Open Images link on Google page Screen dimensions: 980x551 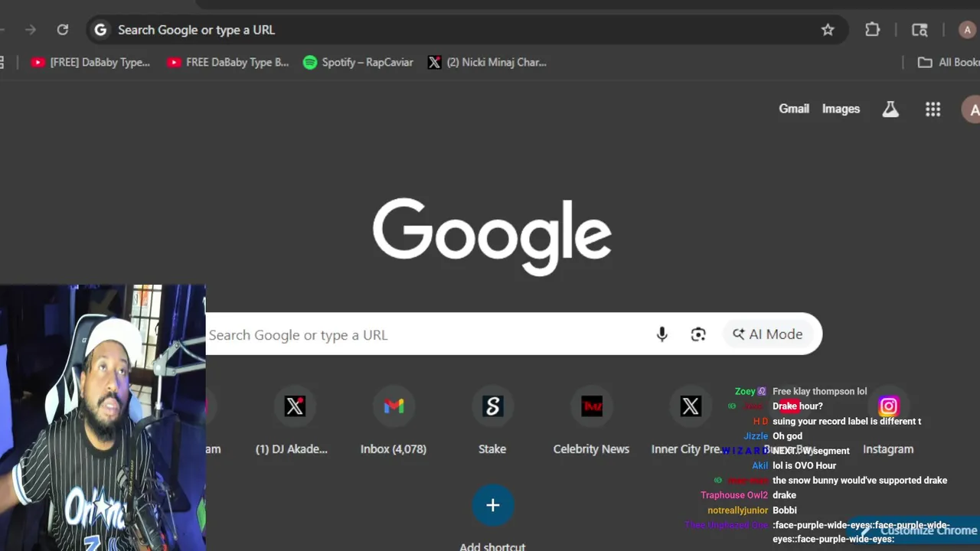(841, 109)
